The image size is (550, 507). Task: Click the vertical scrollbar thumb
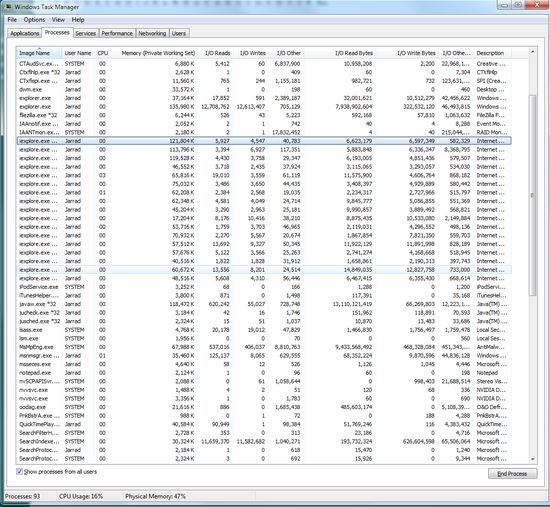532,195
